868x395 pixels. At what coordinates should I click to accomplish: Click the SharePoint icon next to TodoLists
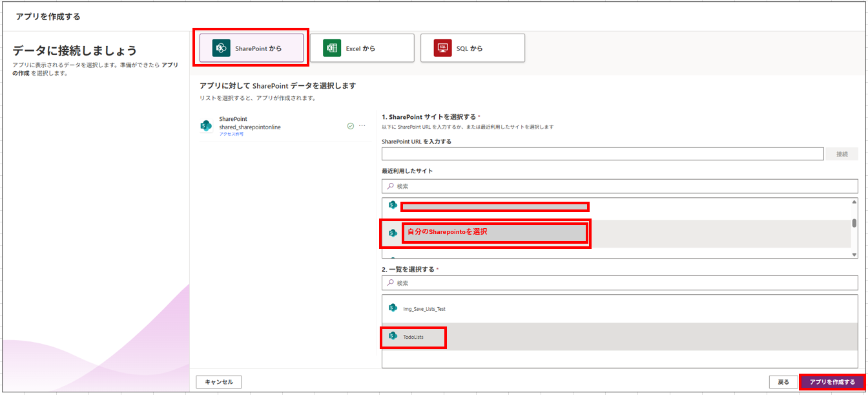pyautogui.click(x=393, y=337)
